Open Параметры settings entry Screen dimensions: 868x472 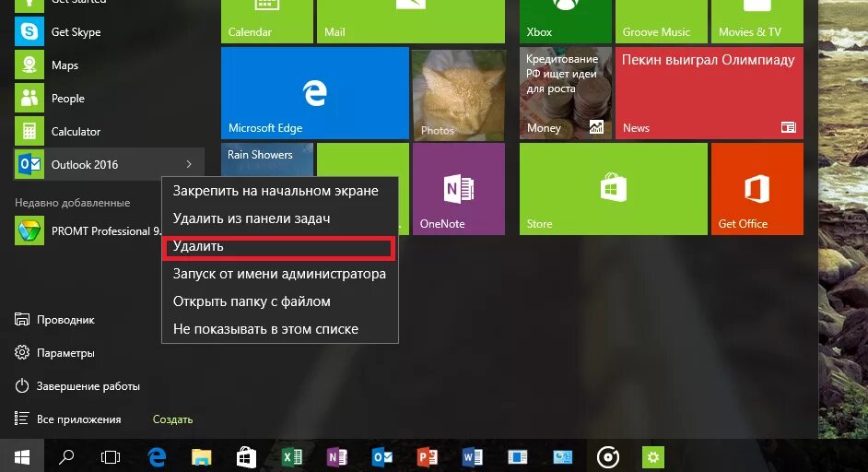pos(54,353)
